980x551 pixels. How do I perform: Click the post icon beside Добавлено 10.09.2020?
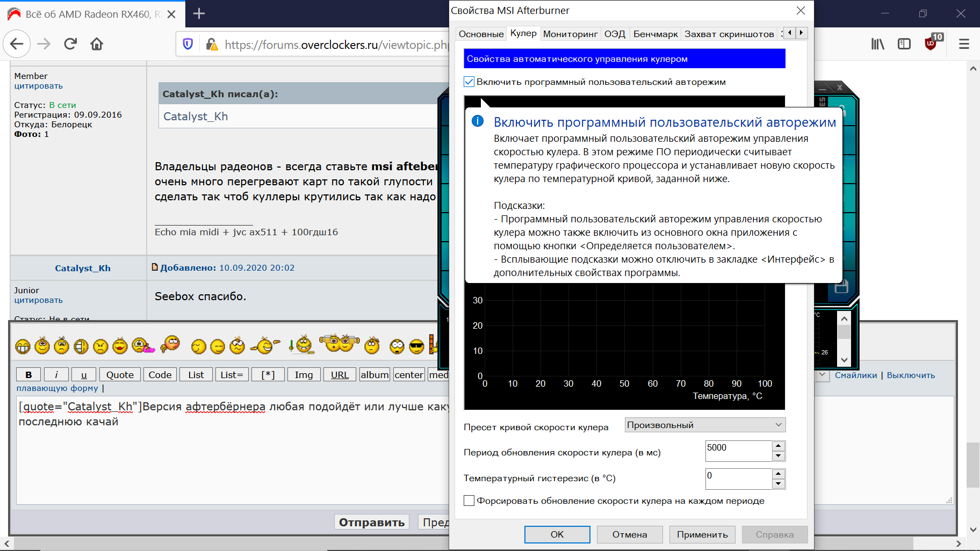pos(155,267)
